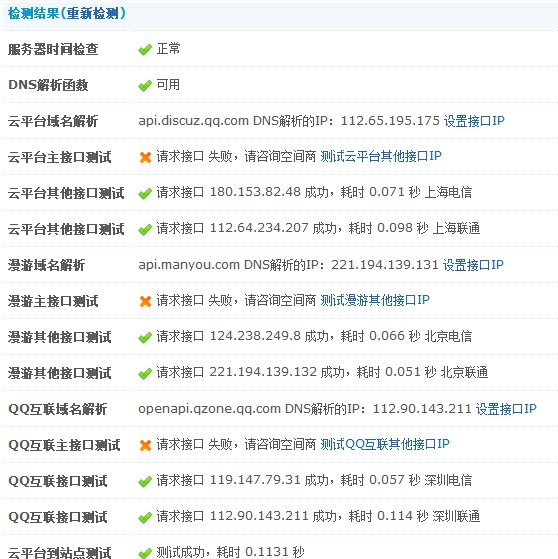Image resolution: width=558 pixels, height=559 pixels.
Task: Click the 测试成功,耗时 0.1131 秒 text
Action: pos(230,552)
